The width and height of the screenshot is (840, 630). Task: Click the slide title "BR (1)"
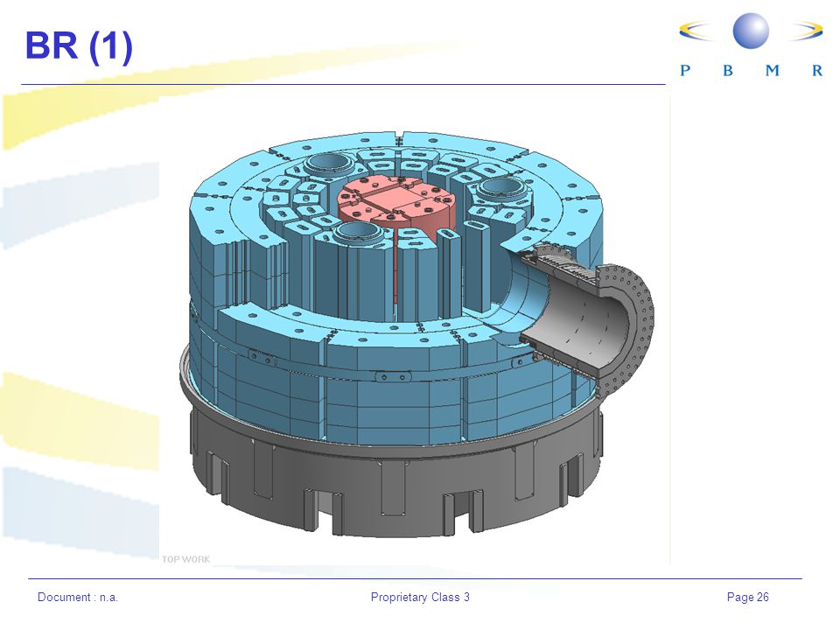tap(79, 46)
